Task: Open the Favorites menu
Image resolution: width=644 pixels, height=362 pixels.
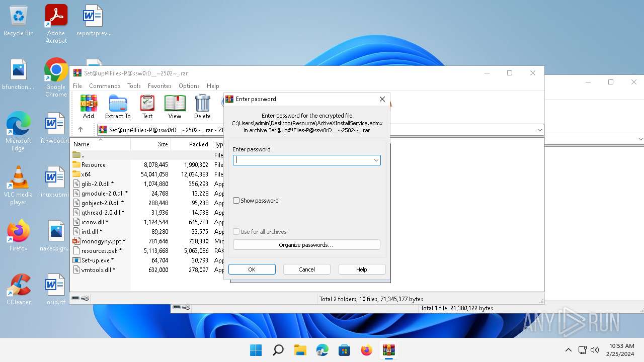Action: click(x=159, y=86)
